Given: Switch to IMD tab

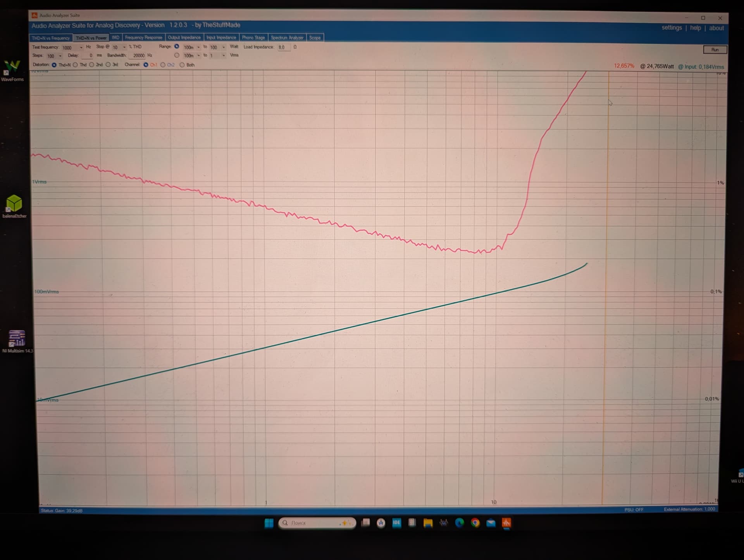Looking at the screenshot, I should point(115,38).
